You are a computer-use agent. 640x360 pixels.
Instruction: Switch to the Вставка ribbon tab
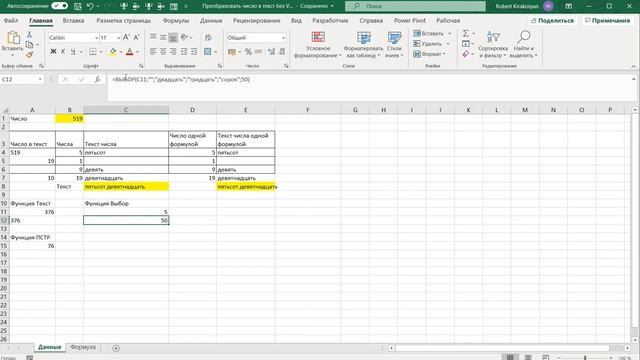(73, 20)
